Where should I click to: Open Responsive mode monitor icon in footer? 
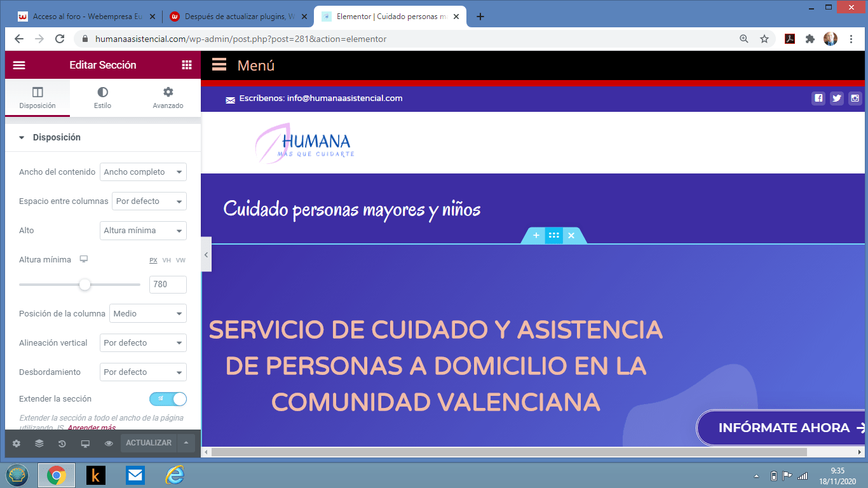[x=85, y=444]
